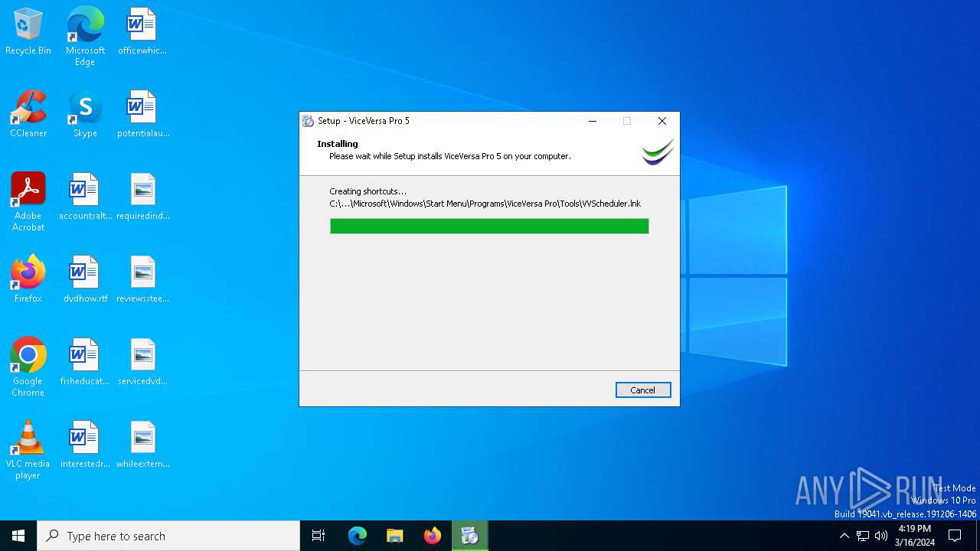The width and height of the screenshot is (980, 551).
Task: Select the VLC media player shortcut
Action: (28, 450)
